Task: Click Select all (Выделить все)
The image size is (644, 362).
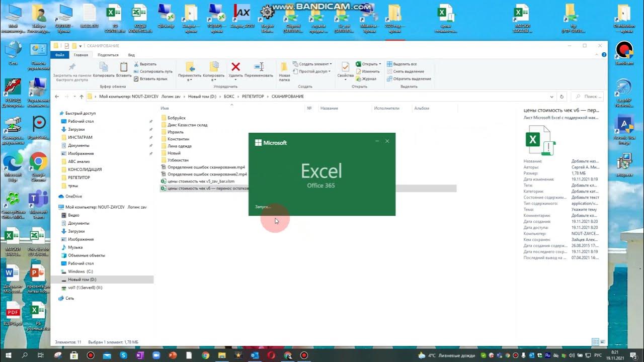Action: click(x=401, y=64)
